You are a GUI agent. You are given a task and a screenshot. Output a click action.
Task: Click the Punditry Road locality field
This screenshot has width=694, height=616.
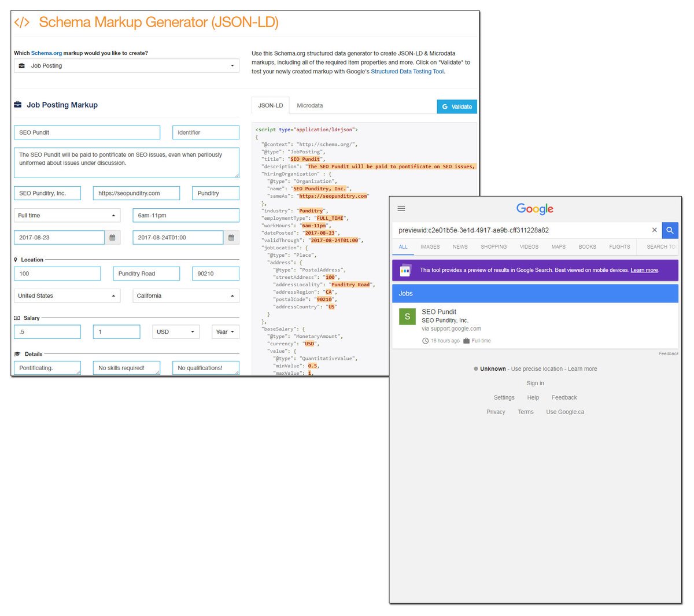[146, 274]
